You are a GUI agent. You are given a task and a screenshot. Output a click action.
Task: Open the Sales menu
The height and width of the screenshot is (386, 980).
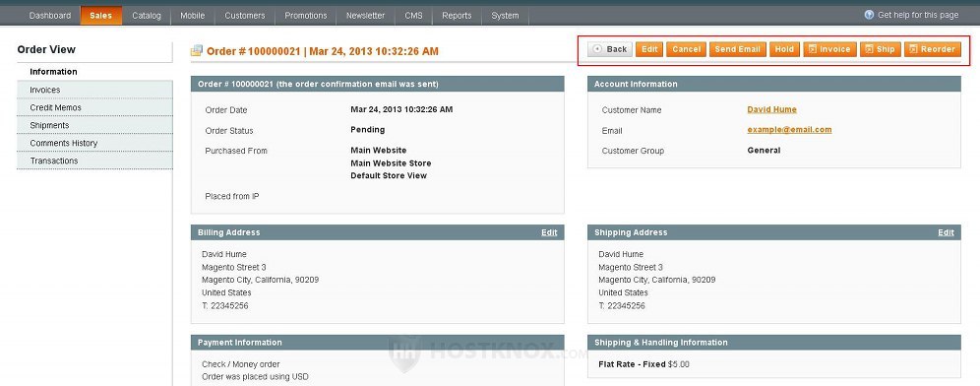(x=100, y=16)
